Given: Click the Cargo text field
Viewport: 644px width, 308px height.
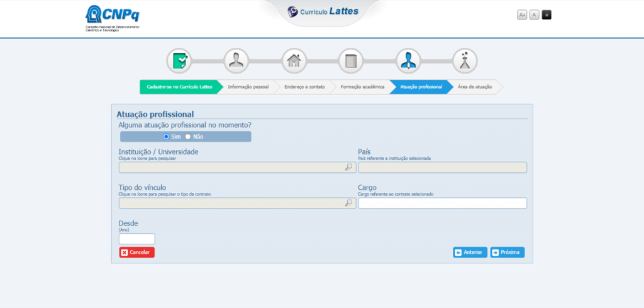Looking at the screenshot, I should pyautogui.click(x=442, y=203).
